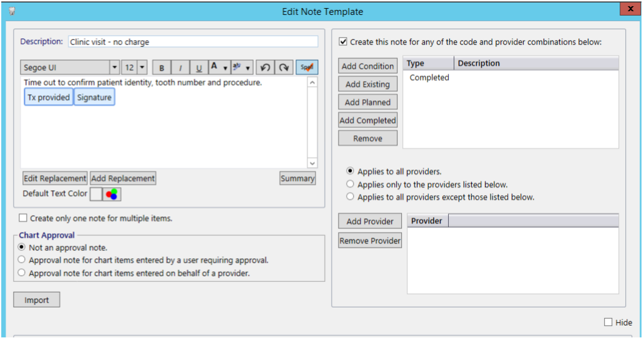Select the Signature replacement tag
The width and height of the screenshot is (644, 338).
click(x=94, y=98)
